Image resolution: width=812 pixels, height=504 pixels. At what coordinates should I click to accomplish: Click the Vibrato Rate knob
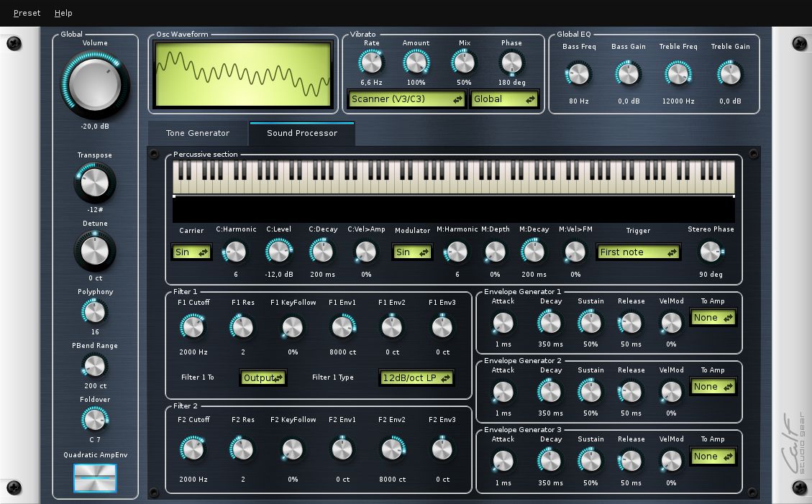pyautogui.click(x=371, y=63)
